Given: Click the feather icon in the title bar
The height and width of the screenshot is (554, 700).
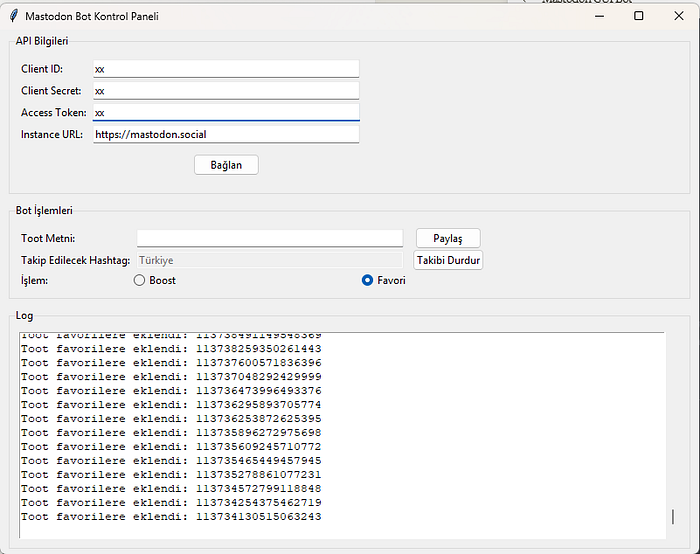Looking at the screenshot, I should point(14,16).
